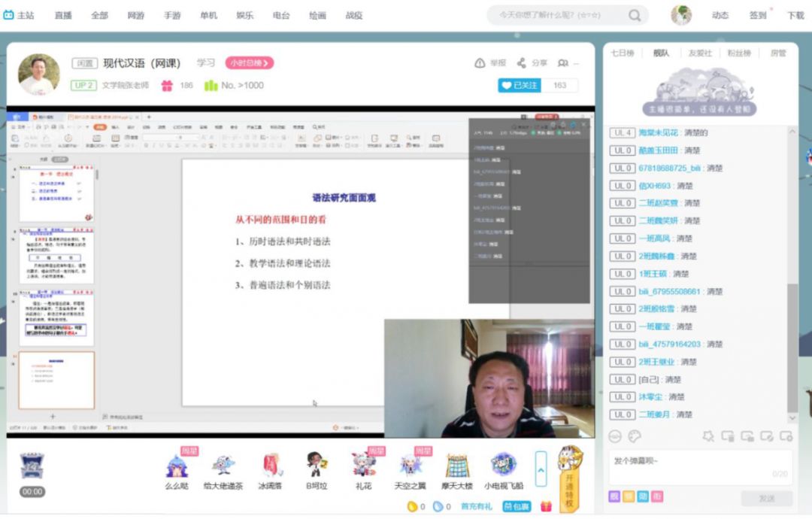
Task: Switch to the 七日榜 tab
Action: (622, 53)
